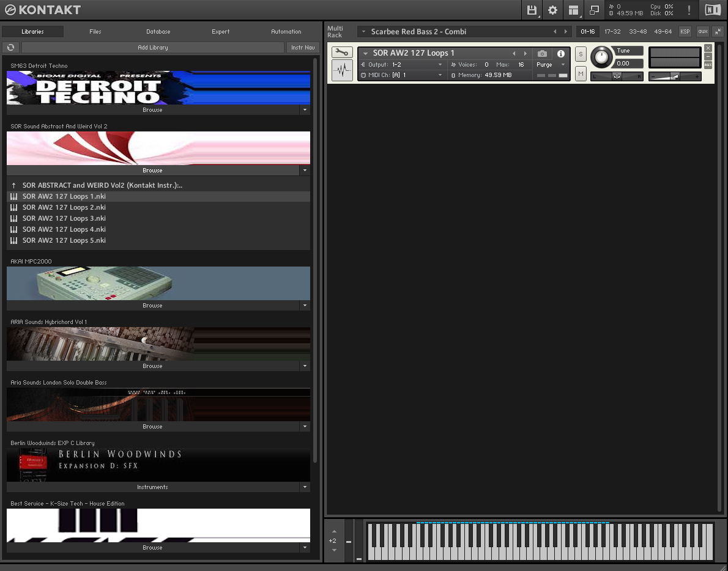
Task: Open Detroit Techno library dropdown arrow
Action: pyautogui.click(x=305, y=110)
